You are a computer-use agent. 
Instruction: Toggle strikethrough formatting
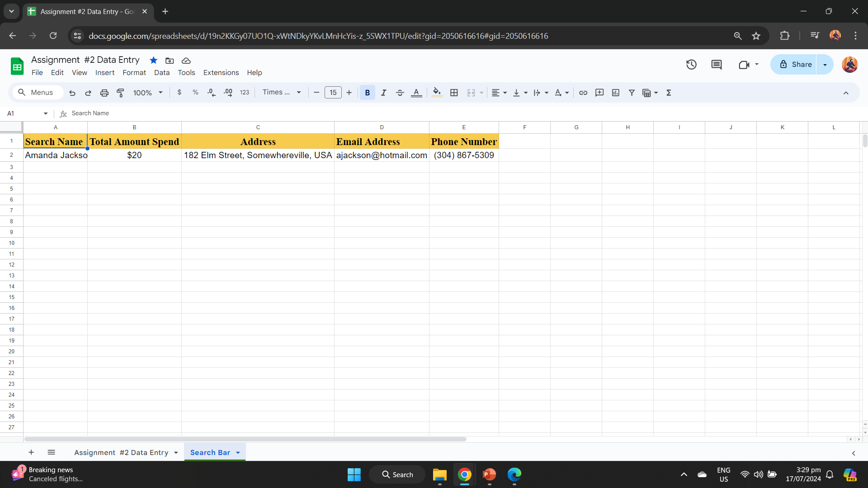point(400,93)
